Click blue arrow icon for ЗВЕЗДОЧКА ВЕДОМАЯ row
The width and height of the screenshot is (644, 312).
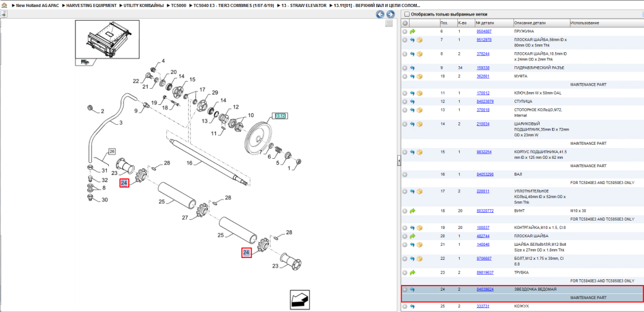pyautogui.click(x=412, y=289)
